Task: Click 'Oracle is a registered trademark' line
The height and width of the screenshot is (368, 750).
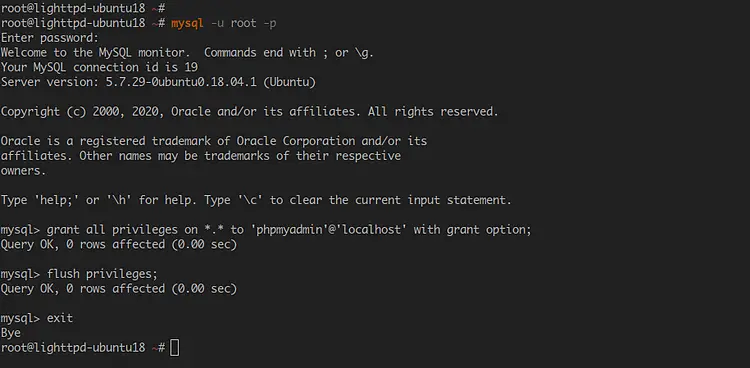Action: [213, 141]
